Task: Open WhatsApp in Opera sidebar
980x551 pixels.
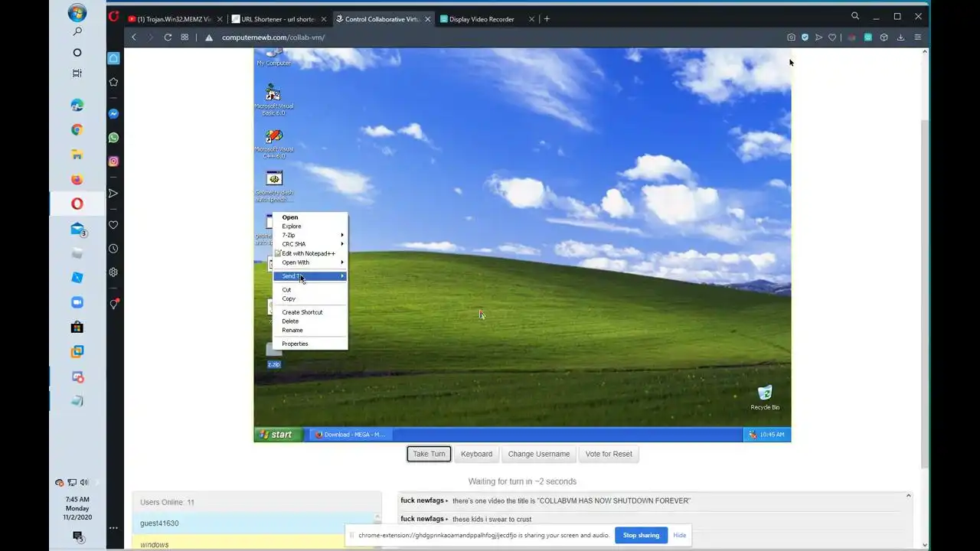Action: 113,138
